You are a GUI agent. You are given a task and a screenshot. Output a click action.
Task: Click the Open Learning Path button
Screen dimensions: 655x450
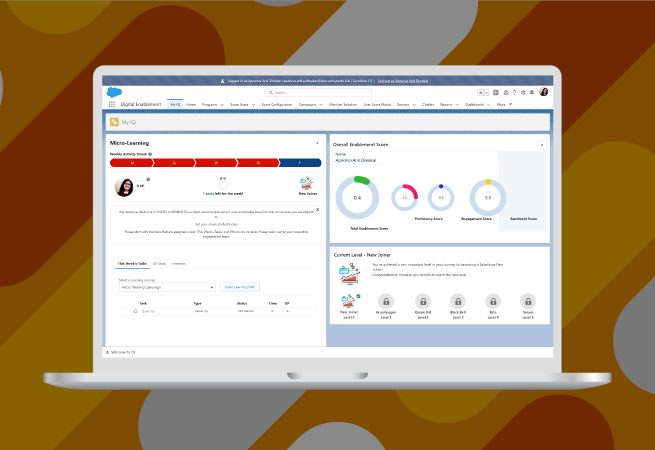click(240, 287)
